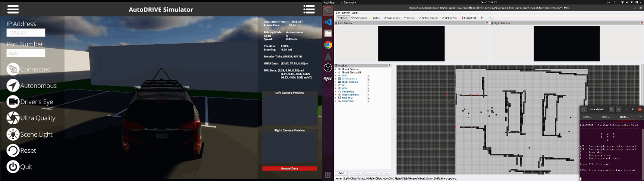Click the IP Address input field
The height and width of the screenshot is (181, 644).
point(26,33)
